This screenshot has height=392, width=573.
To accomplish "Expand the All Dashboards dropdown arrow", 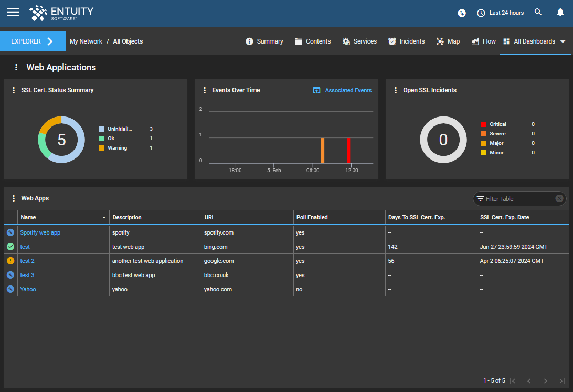I will click(563, 41).
